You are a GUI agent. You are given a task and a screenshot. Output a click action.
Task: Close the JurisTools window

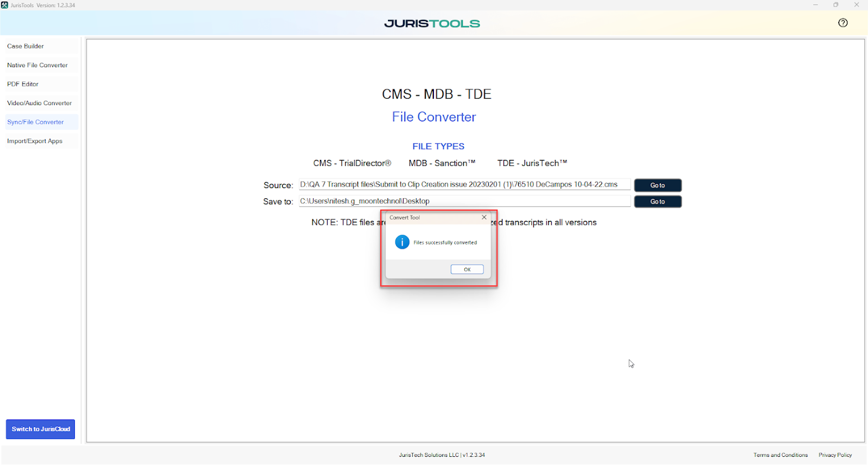tap(857, 5)
